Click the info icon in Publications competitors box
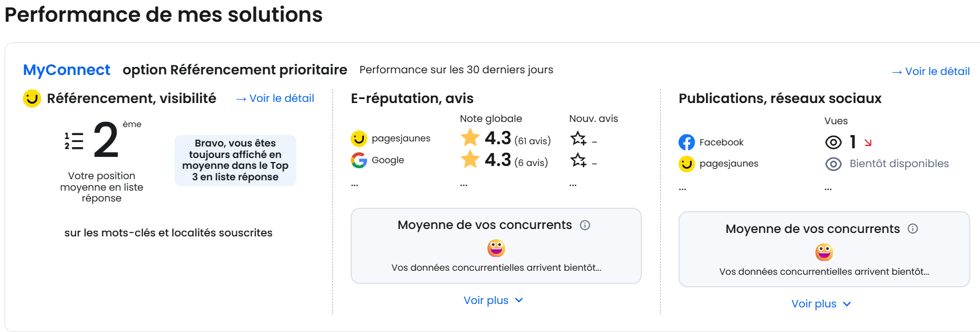This screenshot has height=332, width=980. coord(912,228)
